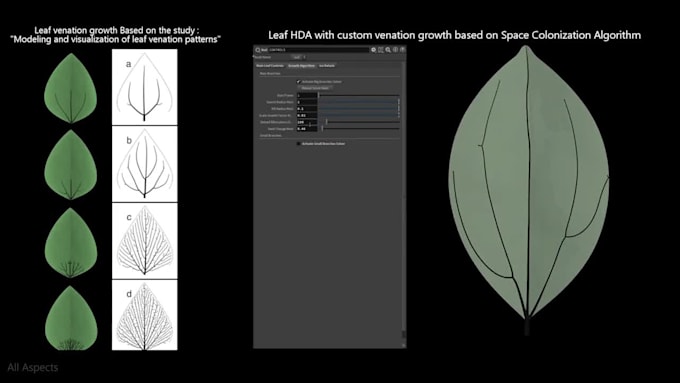
Task: Click the info icon in parameter panel header
Action: pyautogui.click(x=396, y=50)
